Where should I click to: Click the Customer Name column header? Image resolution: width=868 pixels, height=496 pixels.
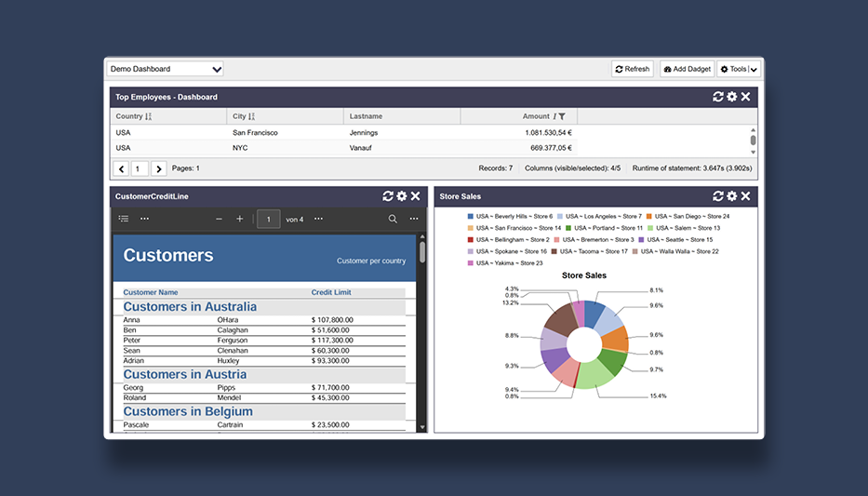(x=151, y=292)
